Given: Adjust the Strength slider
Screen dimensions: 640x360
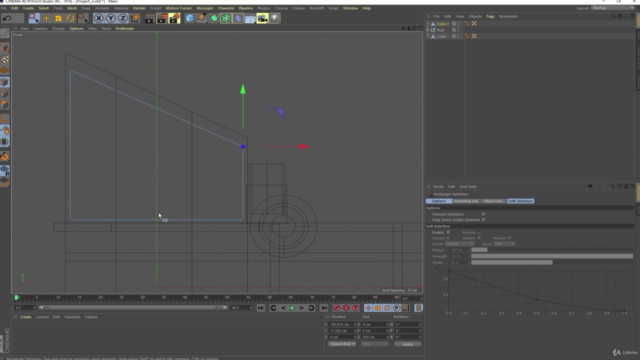Looking at the screenshot, I should pos(552,256).
